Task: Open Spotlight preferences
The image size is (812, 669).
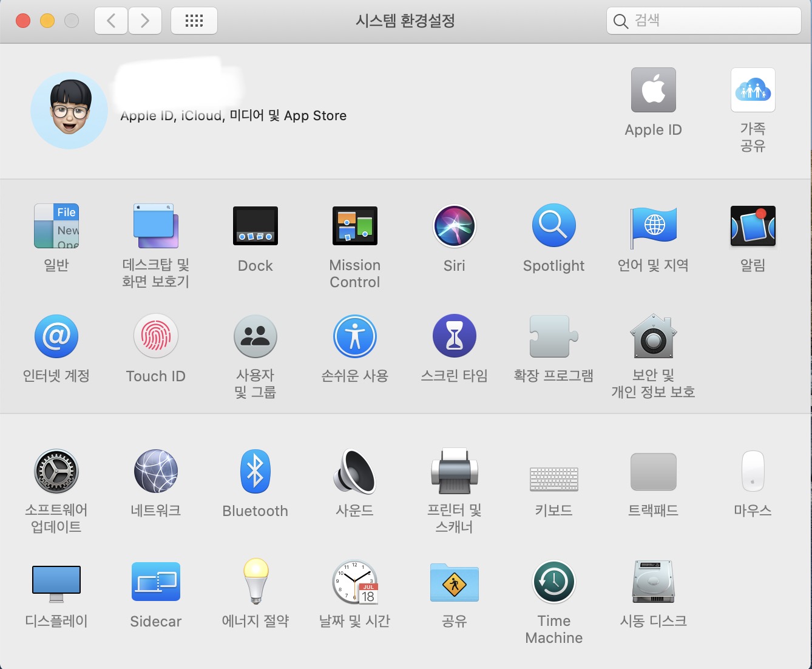Action: point(554,226)
